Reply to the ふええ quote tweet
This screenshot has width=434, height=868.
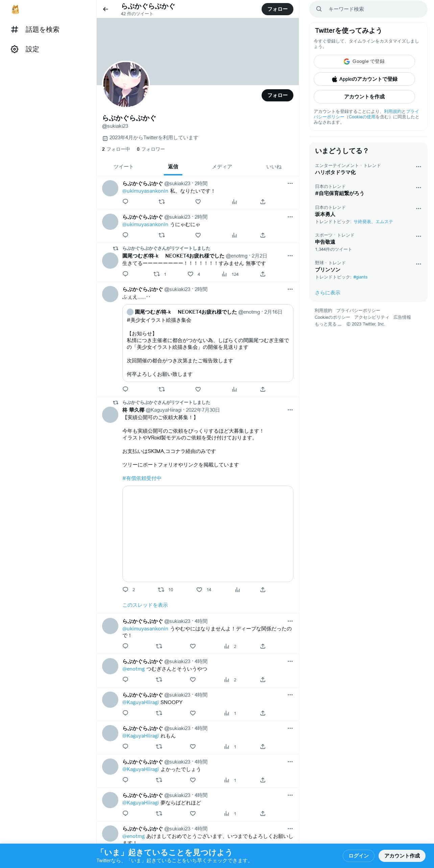pyautogui.click(x=125, y=389)
